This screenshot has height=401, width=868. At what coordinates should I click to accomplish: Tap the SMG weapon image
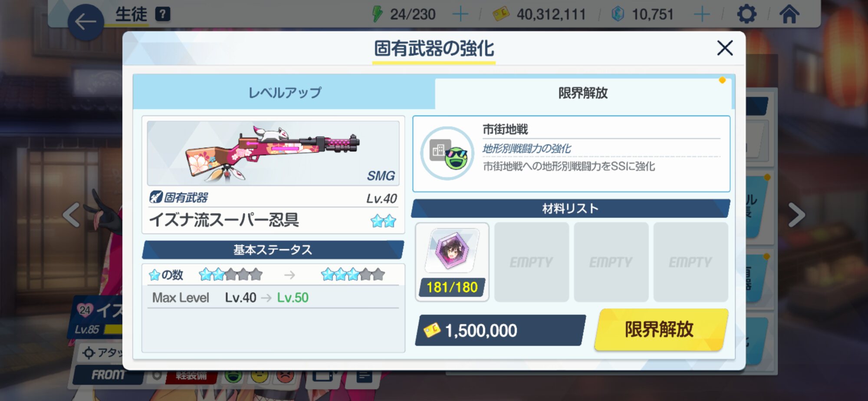point(273,153)
